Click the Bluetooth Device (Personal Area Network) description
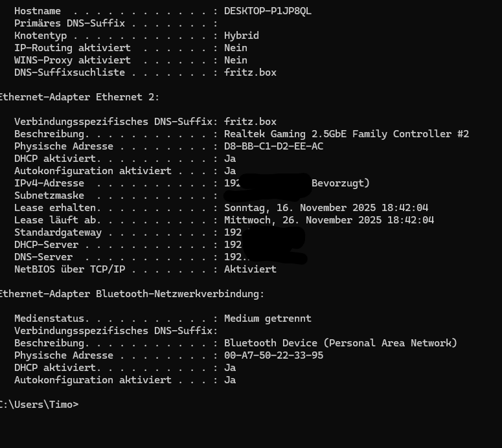 pos(340,343)
